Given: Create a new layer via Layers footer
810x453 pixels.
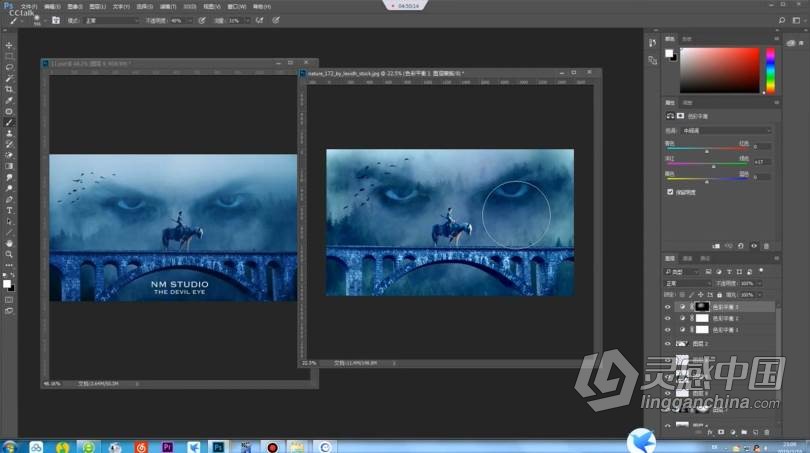Looking at the screenshot, I should [755, 432].
